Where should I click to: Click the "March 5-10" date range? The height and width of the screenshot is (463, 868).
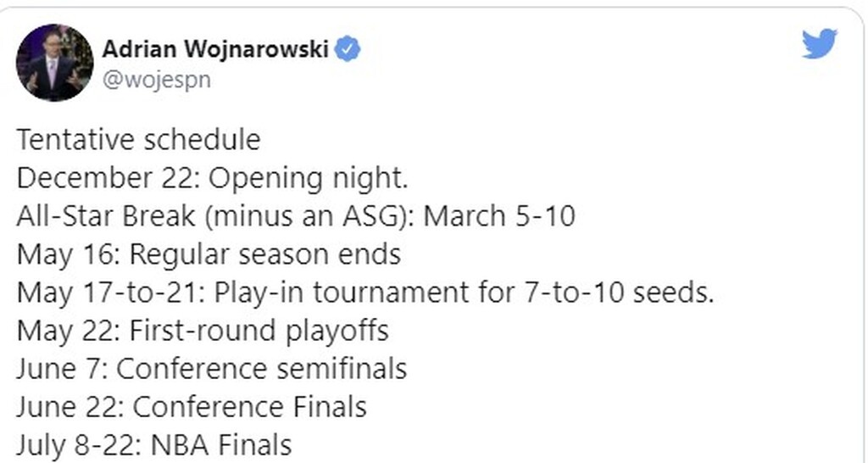(499, 216)
